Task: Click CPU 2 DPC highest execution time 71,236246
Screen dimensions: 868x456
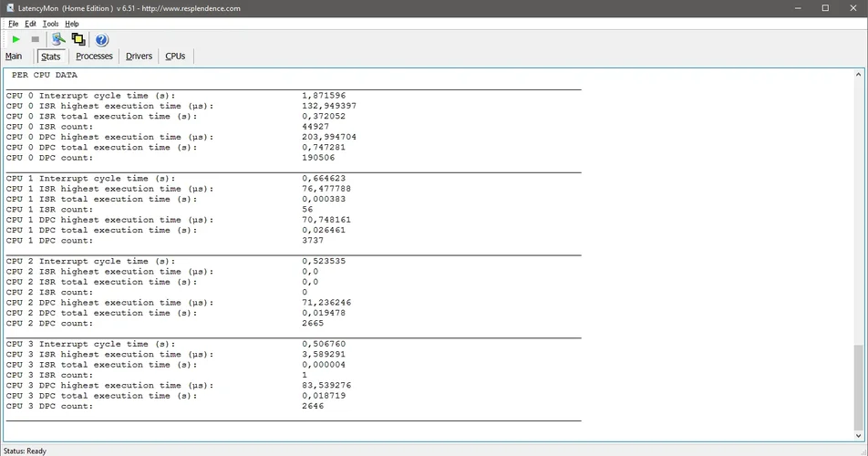Action: (x=326, y=302)
